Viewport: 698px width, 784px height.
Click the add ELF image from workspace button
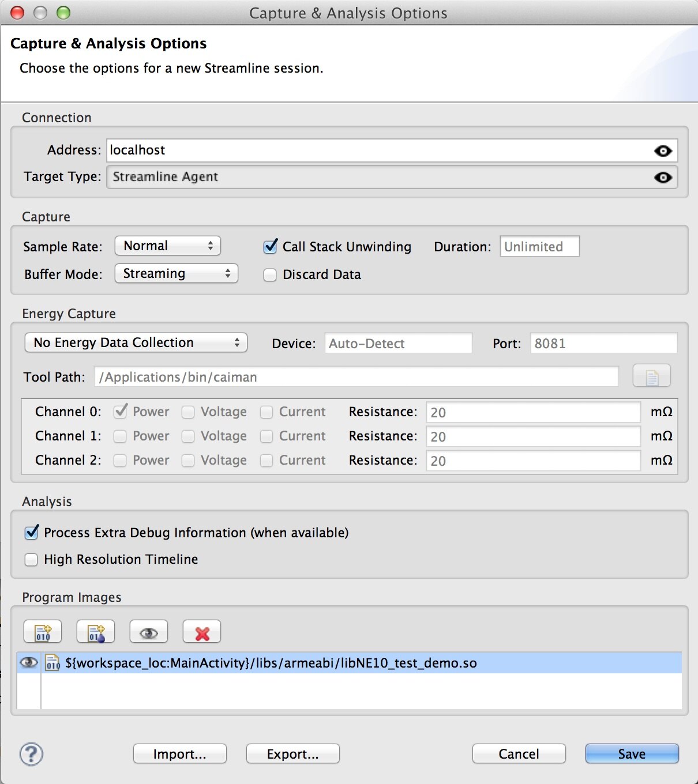tap(96, 632)
